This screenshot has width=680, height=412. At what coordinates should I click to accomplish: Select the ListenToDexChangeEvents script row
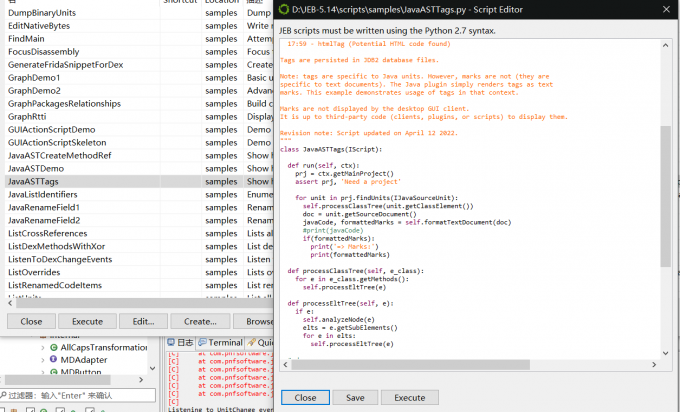click(x=139, y=260)
